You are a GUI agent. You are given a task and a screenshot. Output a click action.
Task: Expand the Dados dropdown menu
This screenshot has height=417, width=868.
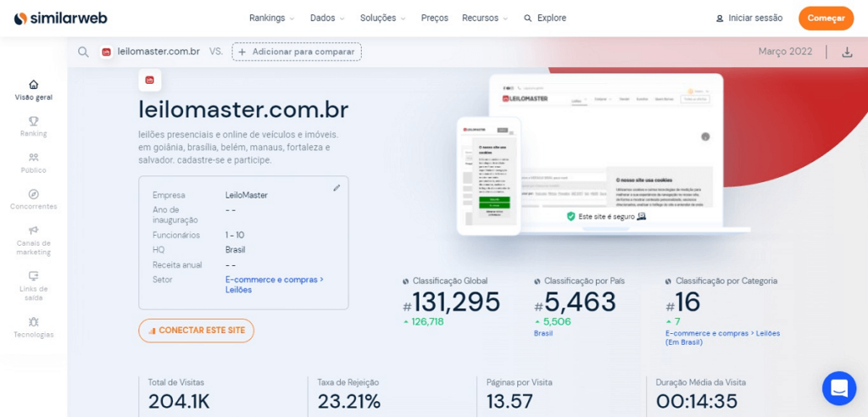[x=327, y=18]
